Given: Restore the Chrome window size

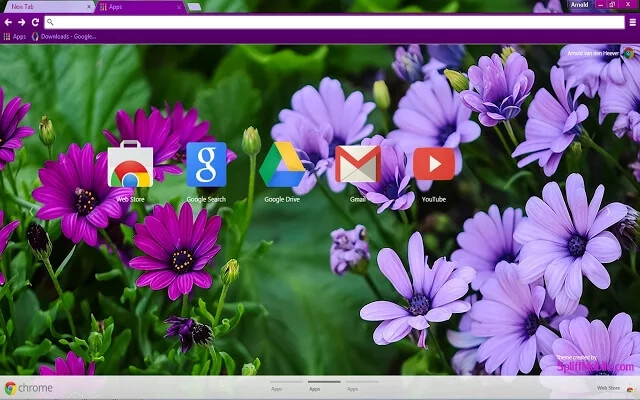Looking at the screenshot, I should [x=612, y=5].
